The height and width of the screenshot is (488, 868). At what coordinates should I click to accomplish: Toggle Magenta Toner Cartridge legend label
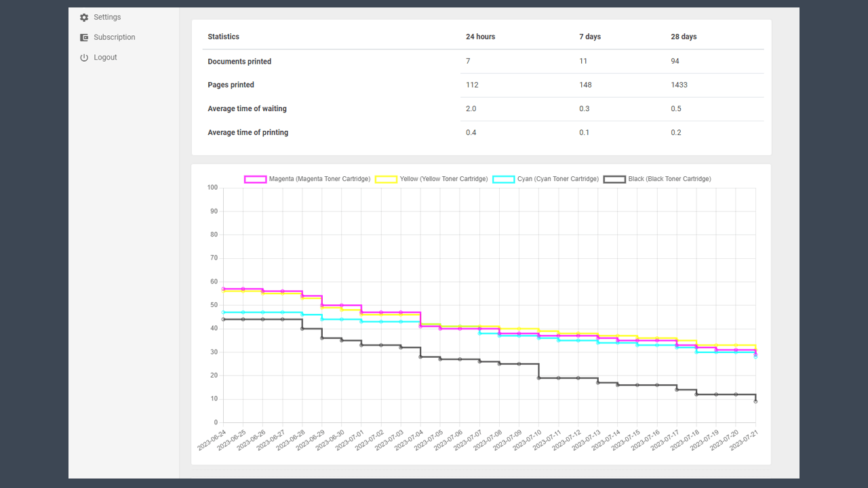point(319,179)
